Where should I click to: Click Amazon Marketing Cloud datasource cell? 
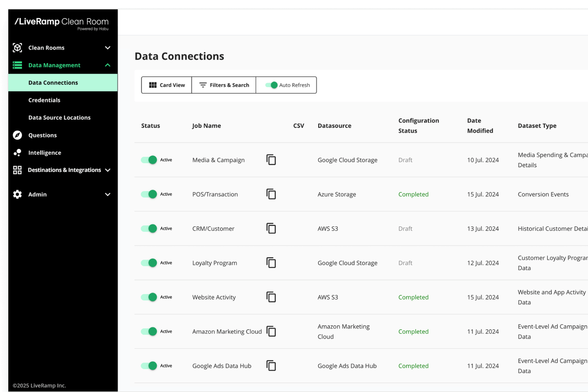click(344, 332)
